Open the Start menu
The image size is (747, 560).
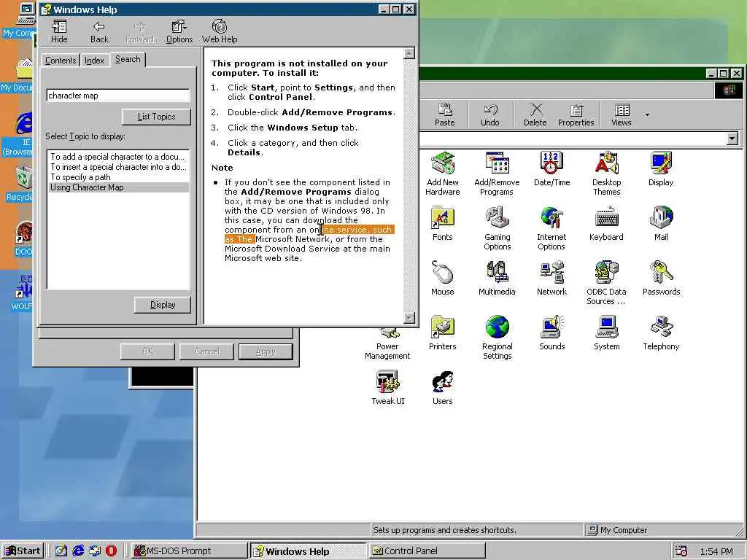tap(23, 551)
